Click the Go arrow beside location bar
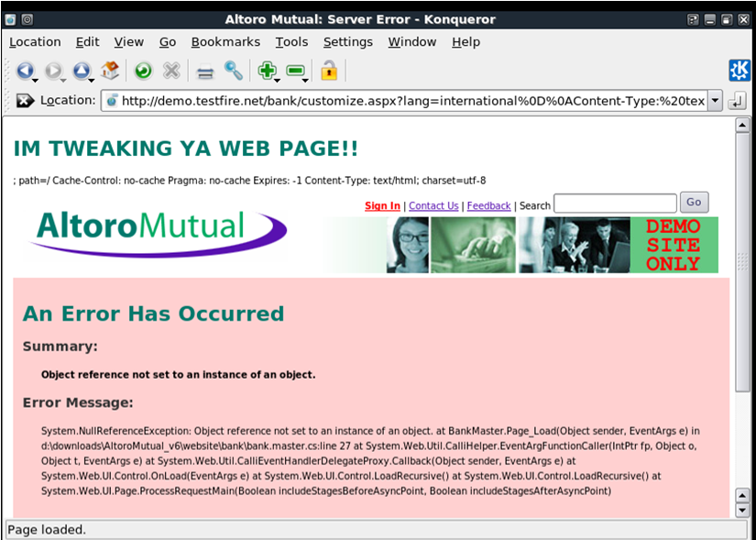 737,101
